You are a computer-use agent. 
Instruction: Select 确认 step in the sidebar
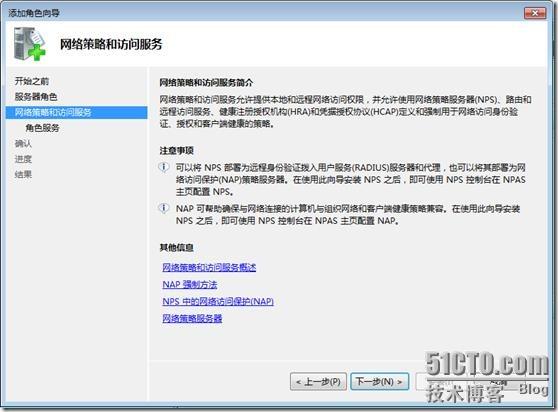coord(23,143)
